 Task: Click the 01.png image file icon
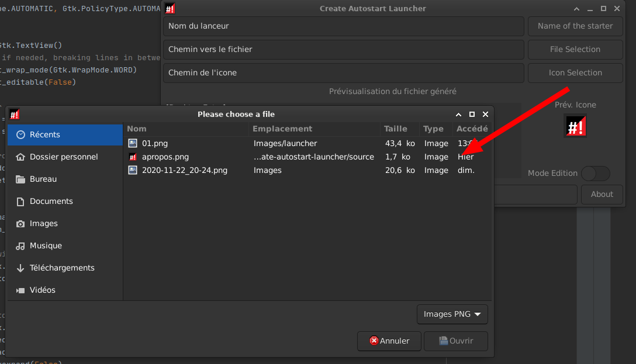click(133, 143)
